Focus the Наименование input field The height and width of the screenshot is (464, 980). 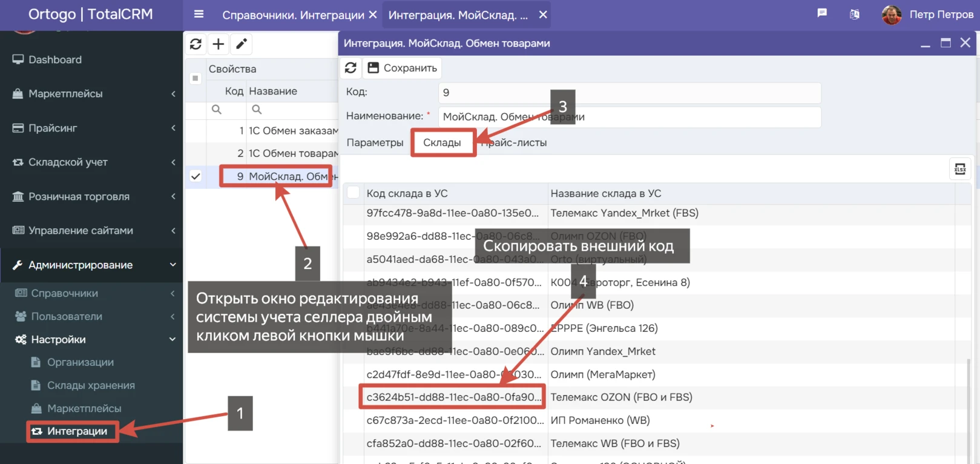click(630, 117)
